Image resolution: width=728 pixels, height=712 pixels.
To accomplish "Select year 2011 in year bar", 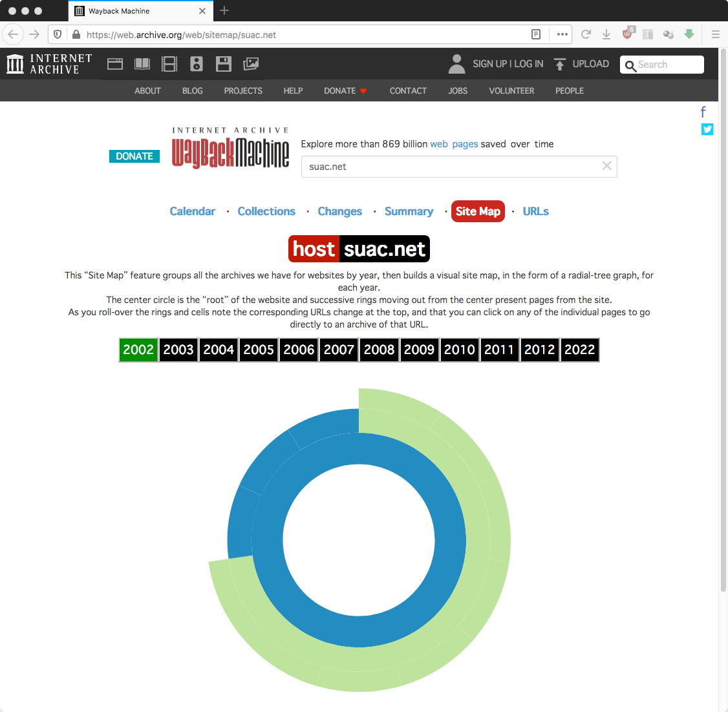I will tap(499, 350).
